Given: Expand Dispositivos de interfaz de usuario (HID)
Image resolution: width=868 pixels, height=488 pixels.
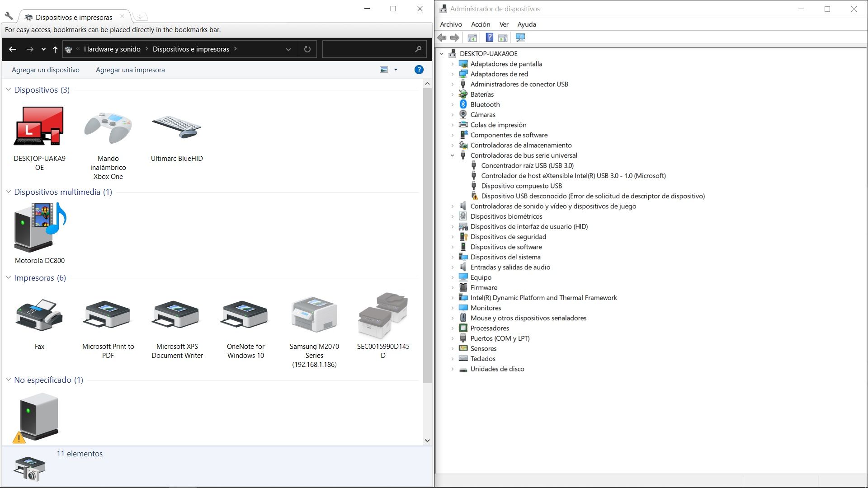Looking at the screenshot, I should [x=453, y=227].
